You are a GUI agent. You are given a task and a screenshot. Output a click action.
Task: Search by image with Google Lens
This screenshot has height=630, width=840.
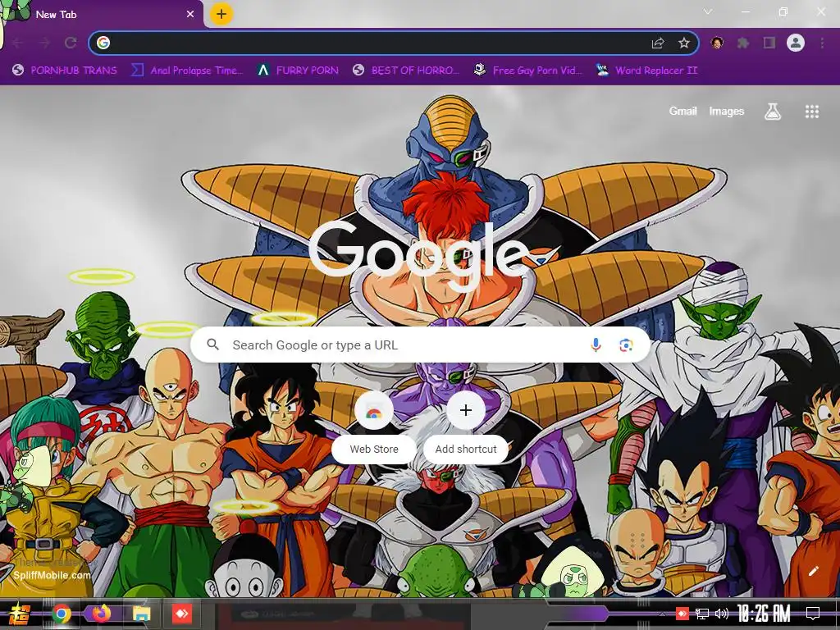(x=626, y=345)
